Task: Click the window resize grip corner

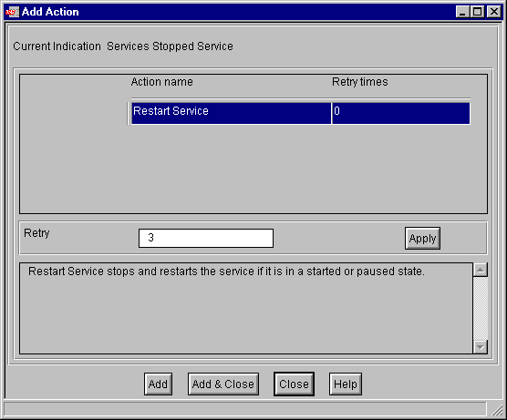Action: (497, 410)
